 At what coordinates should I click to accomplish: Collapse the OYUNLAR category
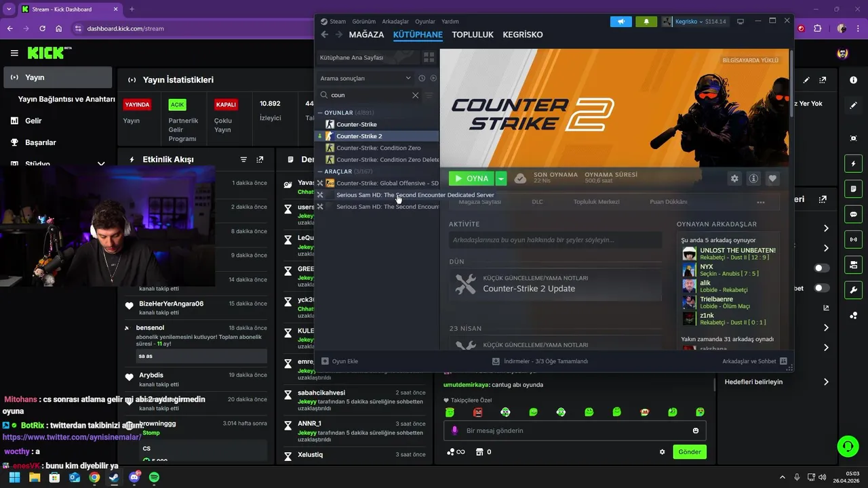click(319, 113)
